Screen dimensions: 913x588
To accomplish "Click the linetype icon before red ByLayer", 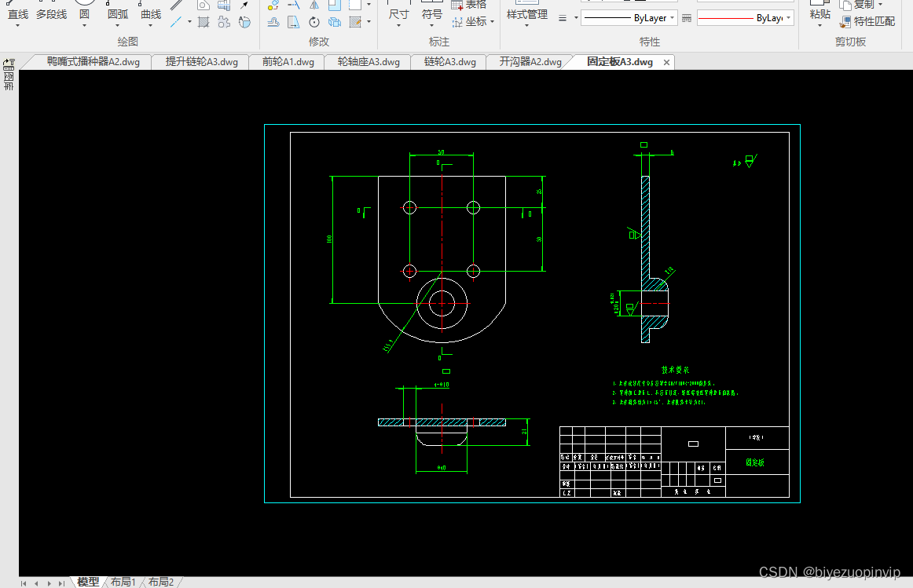I will pos(687,18).
